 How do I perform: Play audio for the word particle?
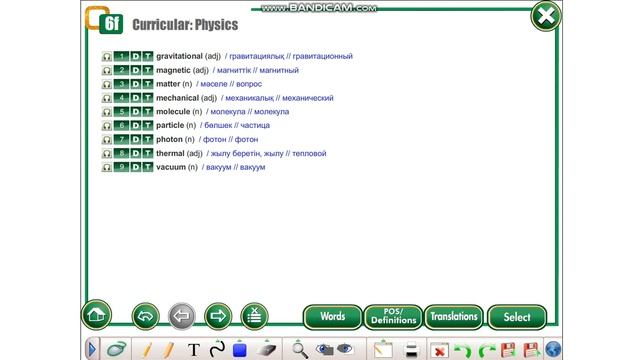107,126
